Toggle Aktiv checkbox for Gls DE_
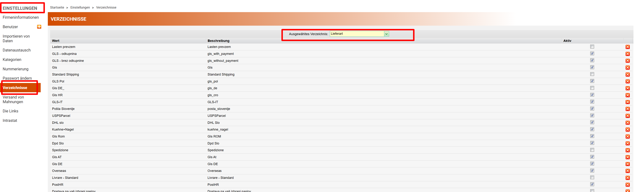The image size is (644, 192). tap(592, 88)
